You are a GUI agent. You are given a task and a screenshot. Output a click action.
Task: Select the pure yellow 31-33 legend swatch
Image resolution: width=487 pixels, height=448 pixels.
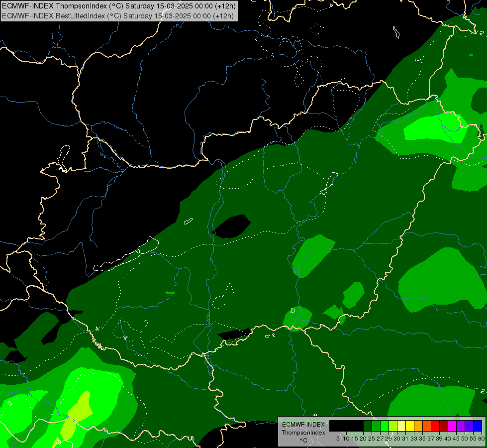pyautogui.click(x=410, y=426)
